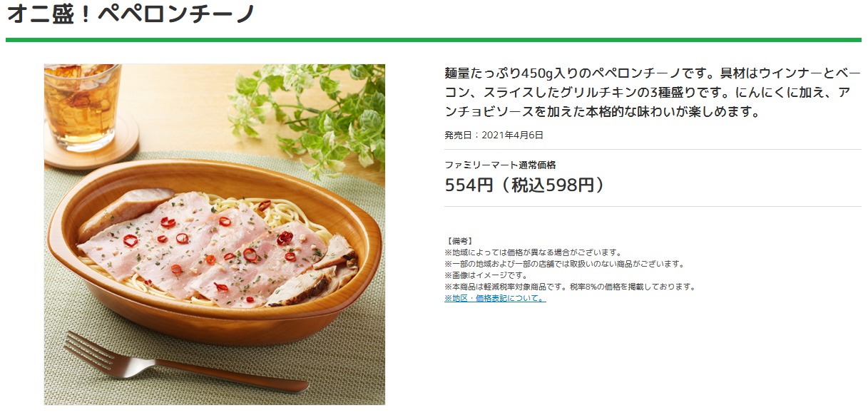Click the 発売日：2021年4月6日 release date

(x=494, y=135)
